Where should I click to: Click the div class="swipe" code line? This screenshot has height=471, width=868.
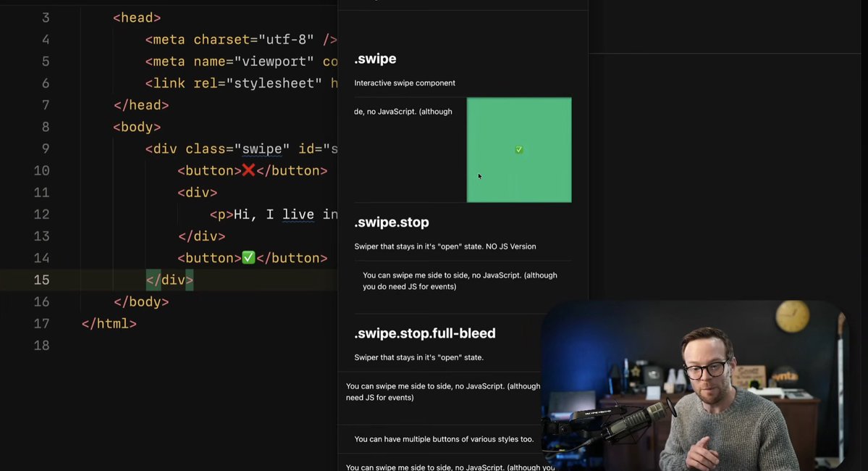click(x=241, y=149)
